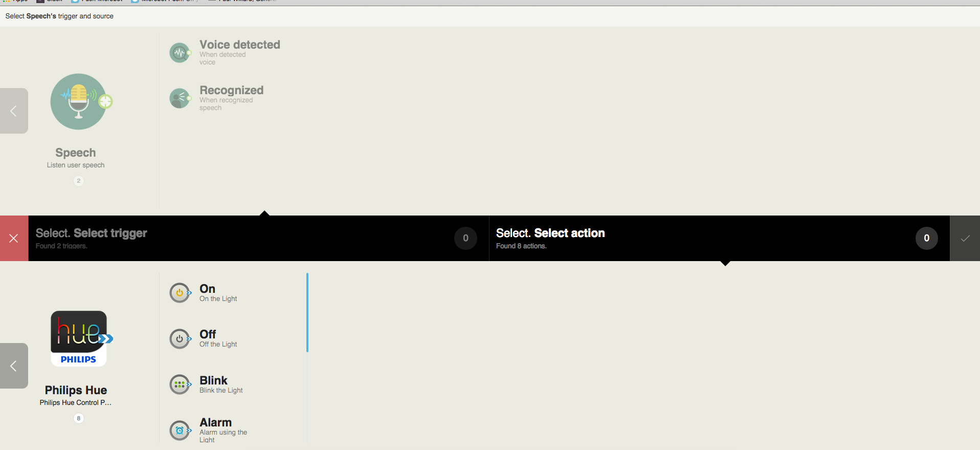Click the On light action icon
The image size is (980, 450).
(x=180, y=293)
